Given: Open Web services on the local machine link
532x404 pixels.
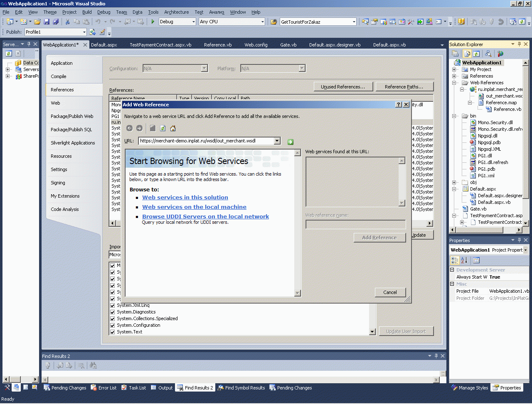Looking at the screenshot, I should click(194, 207).
